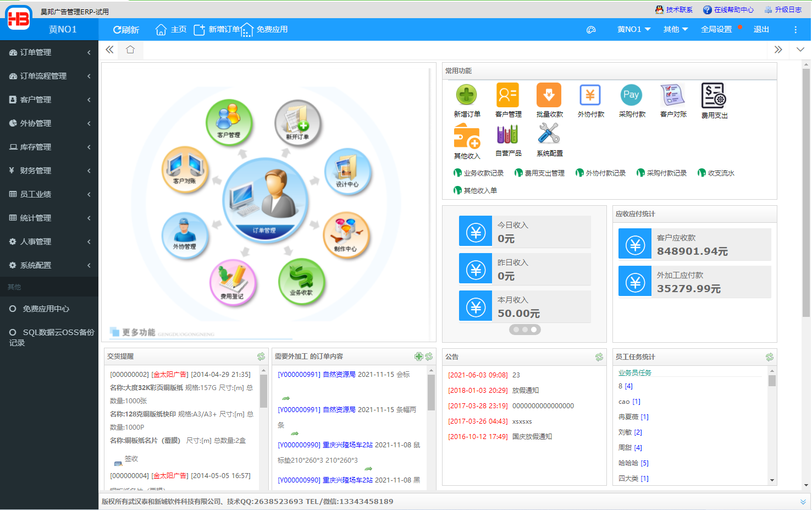Expand 人事管理 sidebar menu
This screenshot has width=812, height=510.
(49, 242)
